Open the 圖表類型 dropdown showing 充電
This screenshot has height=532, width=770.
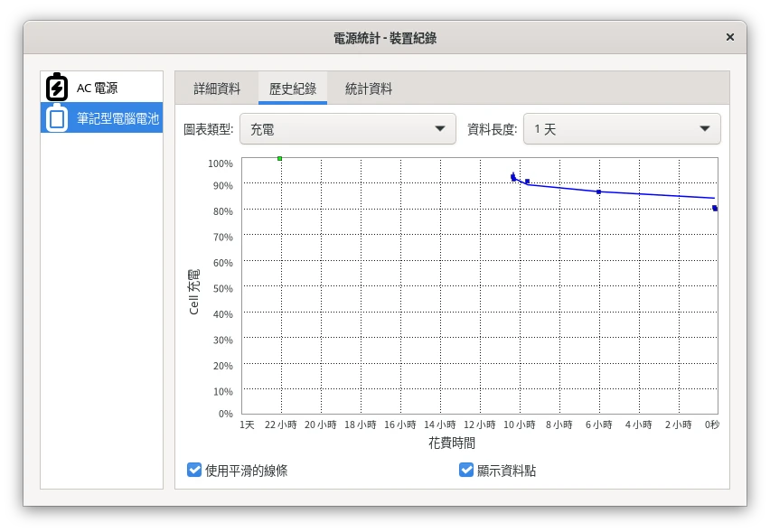point(347,129)
